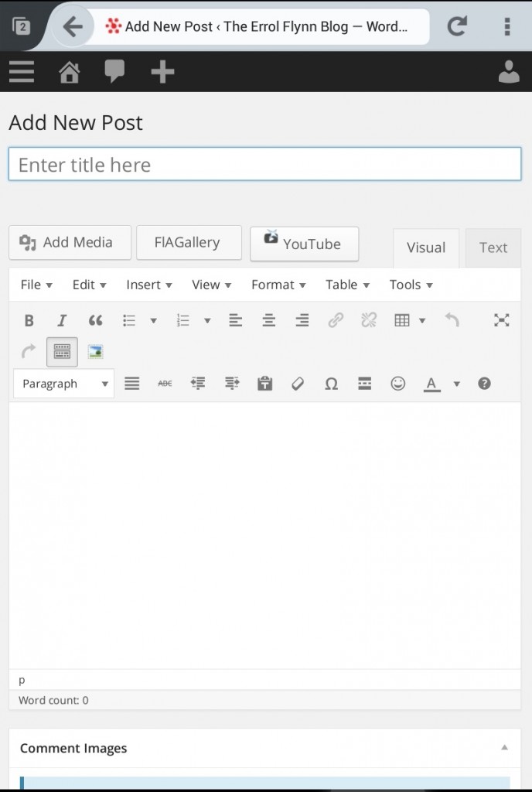Click the YouTube button
This screenshot has height=792, width=532.
(x=305, y=244)
